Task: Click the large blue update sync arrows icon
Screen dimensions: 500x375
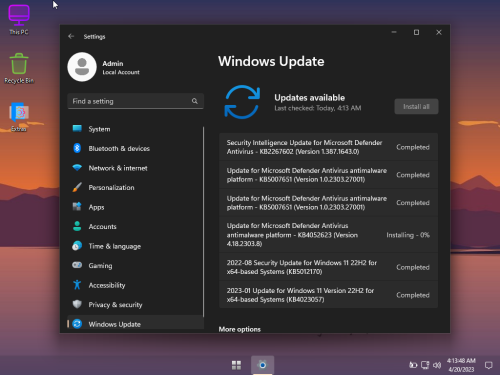Action: click(242, 102)
